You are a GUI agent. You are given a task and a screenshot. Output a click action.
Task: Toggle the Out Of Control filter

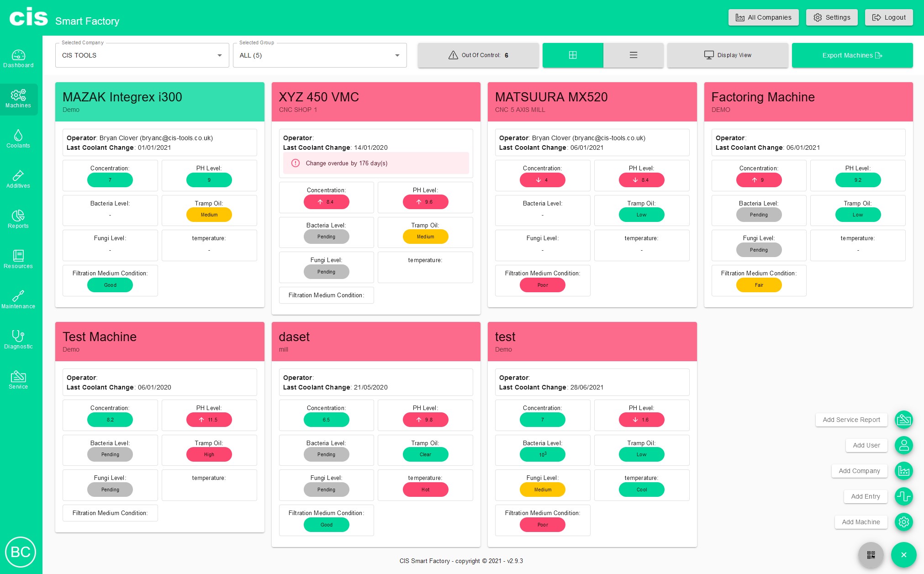(x=478, y=55)
